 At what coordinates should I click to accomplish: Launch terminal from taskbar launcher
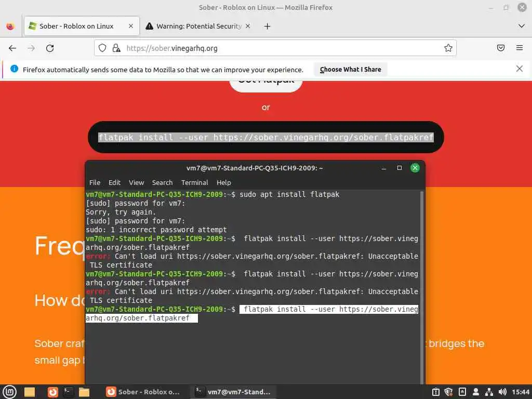[68, 392]
